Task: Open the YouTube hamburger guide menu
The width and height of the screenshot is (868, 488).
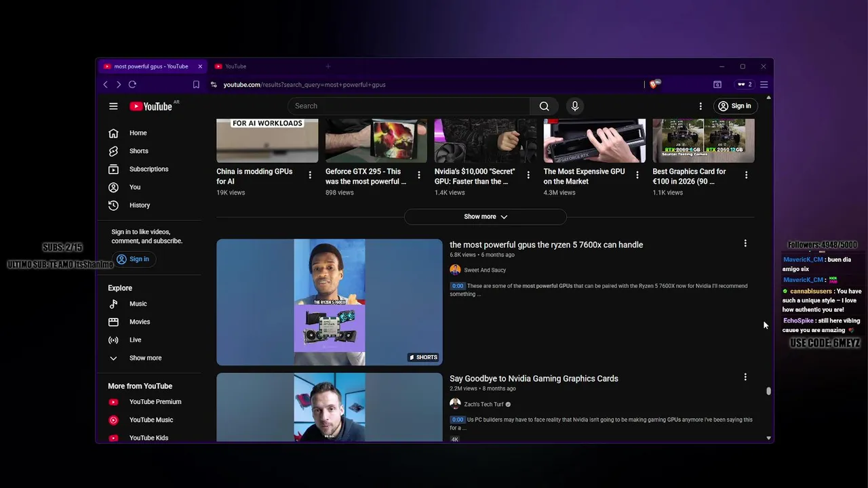Action: coord(113,106)
